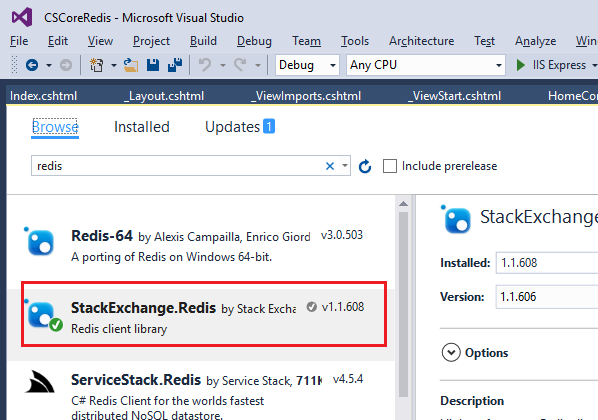Click the Navigate Backward arrow icon
Viewport: 598px width, 420px height.
click(x=32, y=65)
